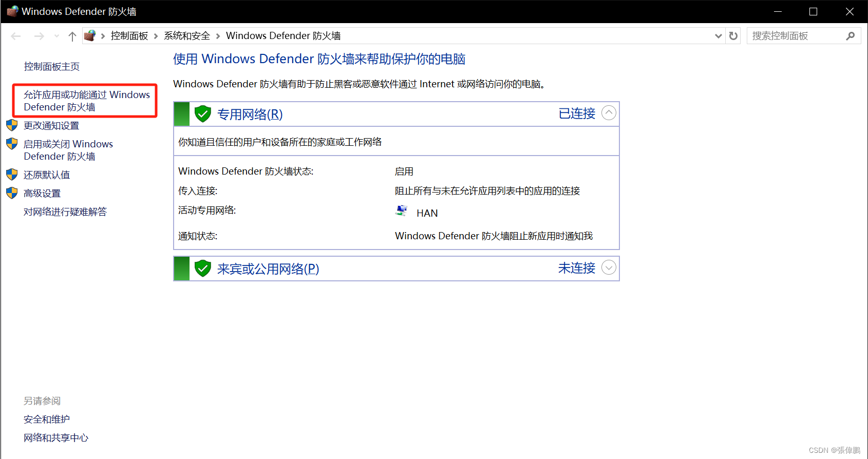868x459 pixels.
Task: Click the Back navigation arrow
Action: [x=16, y=36]
